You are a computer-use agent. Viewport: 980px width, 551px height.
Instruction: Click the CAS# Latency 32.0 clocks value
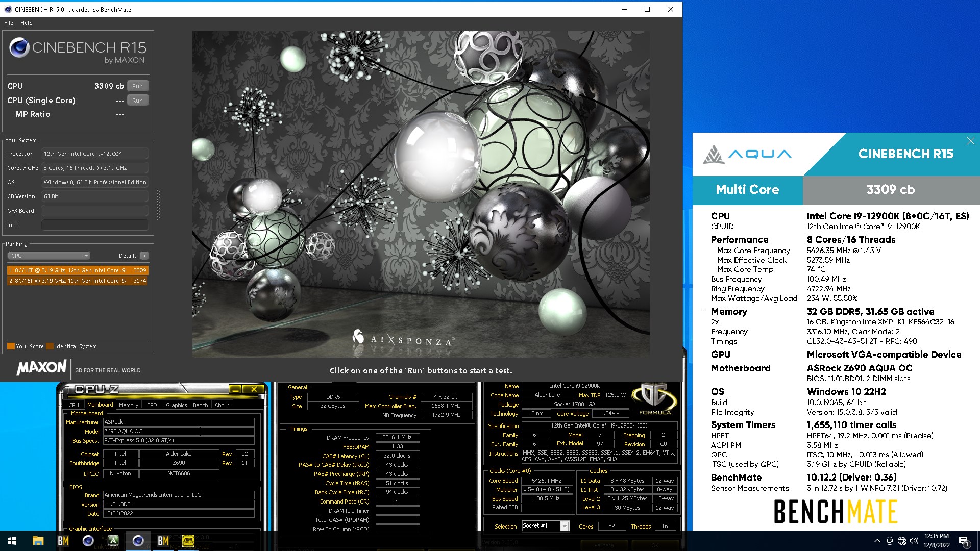coord(397,456)
